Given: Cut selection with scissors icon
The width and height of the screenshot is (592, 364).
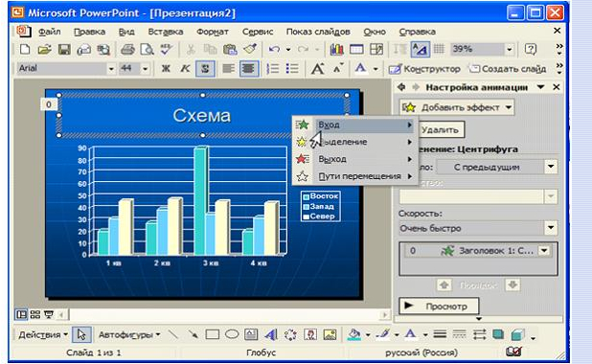Looking at the screenshot, I should 191,49.
